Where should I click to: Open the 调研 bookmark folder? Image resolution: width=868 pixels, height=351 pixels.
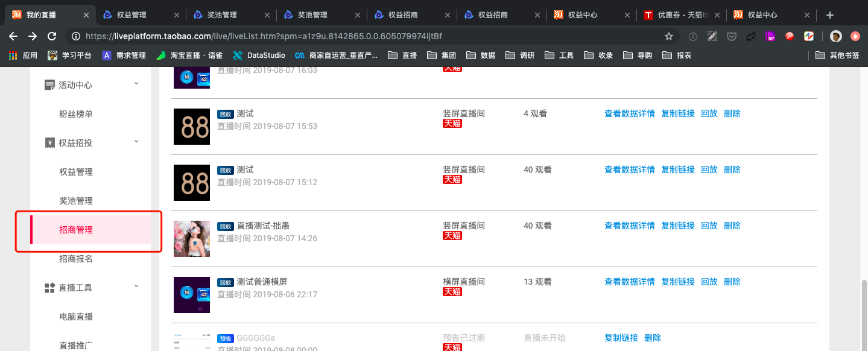(x=520, y=55)
